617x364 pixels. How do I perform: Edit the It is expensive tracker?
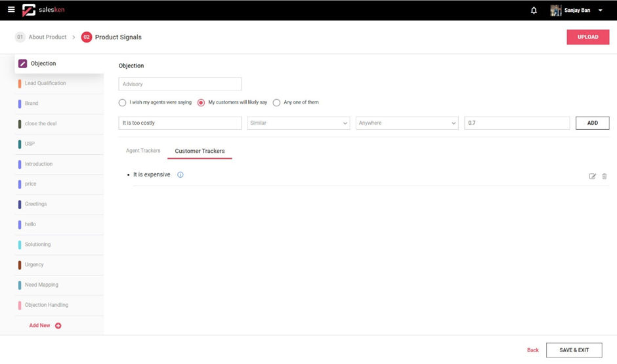tap(592, 176)
